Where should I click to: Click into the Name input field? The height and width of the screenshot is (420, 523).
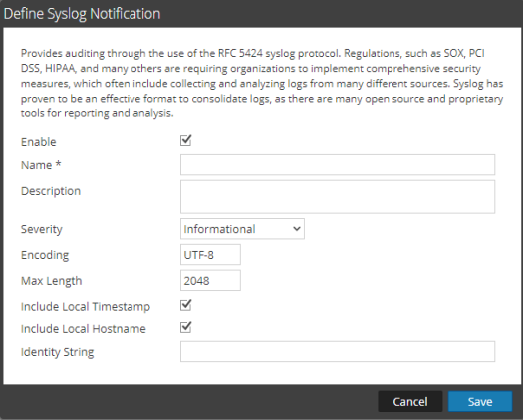[x=338, y=164]
